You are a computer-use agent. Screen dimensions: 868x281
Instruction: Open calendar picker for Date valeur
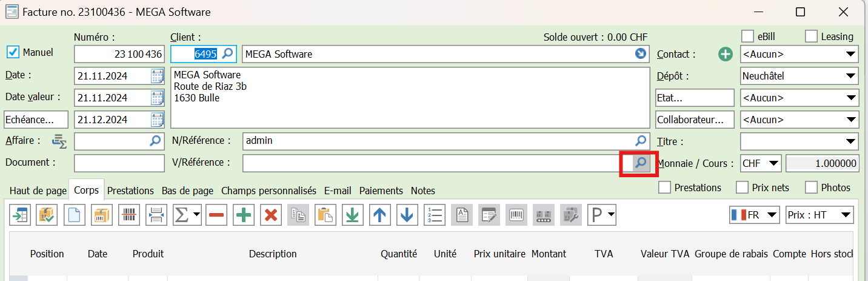[157, 98]
